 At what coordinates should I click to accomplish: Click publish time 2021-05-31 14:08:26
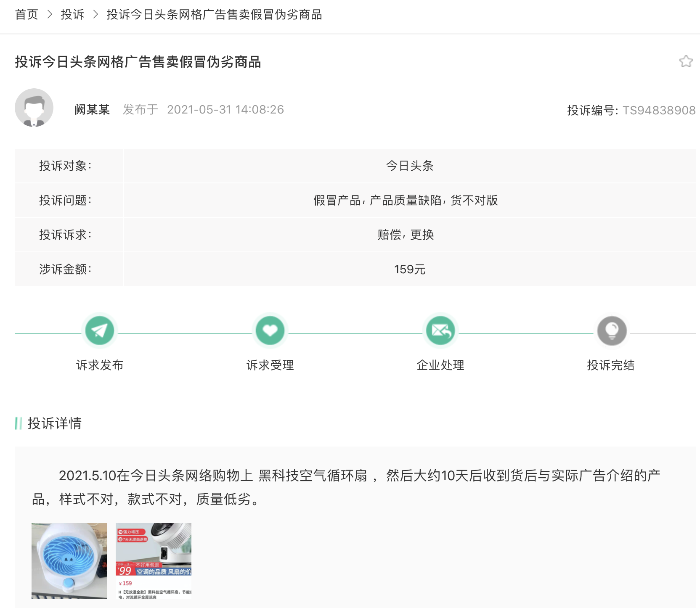(x=225, y=109)
